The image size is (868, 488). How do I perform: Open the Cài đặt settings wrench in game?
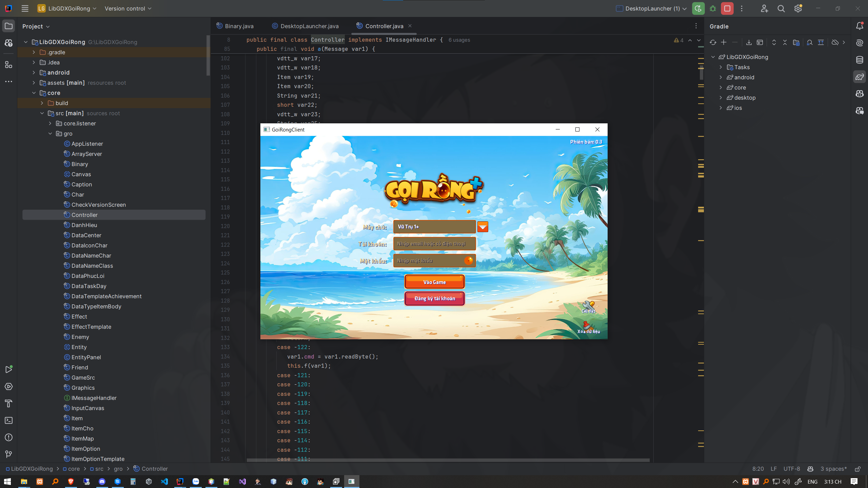pyautogui.click(x=588, y=307)
